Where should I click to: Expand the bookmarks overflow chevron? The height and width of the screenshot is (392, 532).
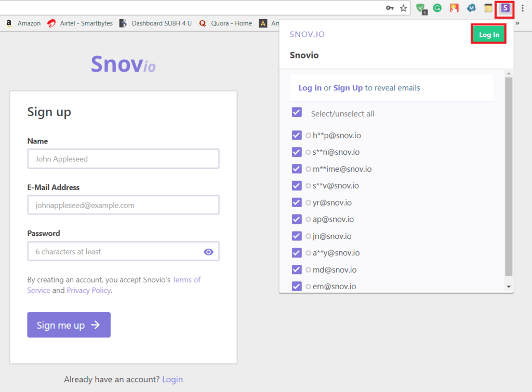tap(517, 23)
